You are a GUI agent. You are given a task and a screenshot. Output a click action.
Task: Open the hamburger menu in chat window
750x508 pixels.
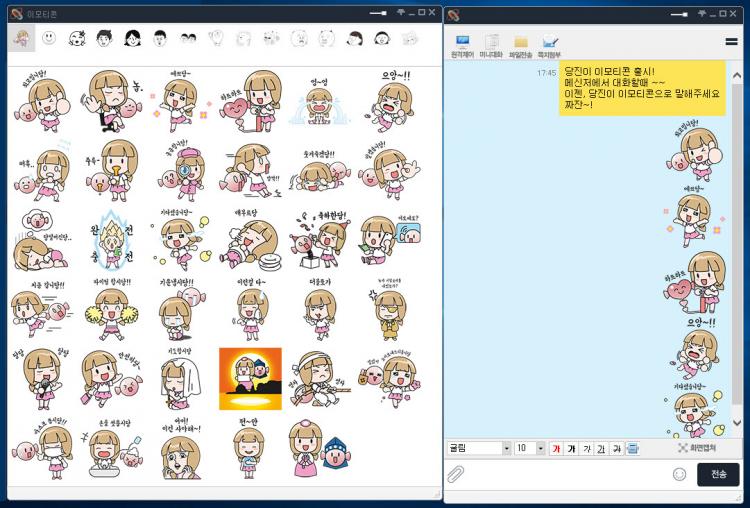[x=731, y=42]
